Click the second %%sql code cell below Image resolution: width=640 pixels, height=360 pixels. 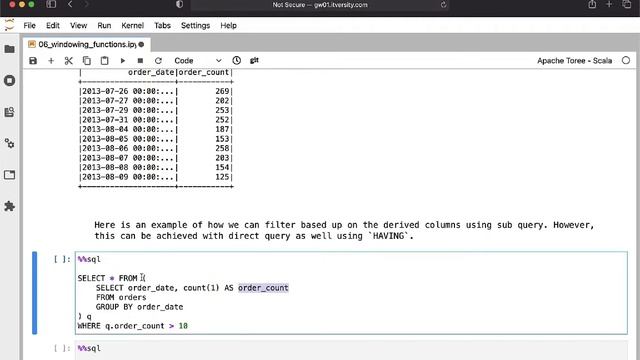pyautogui.click(x=351, y=350)
